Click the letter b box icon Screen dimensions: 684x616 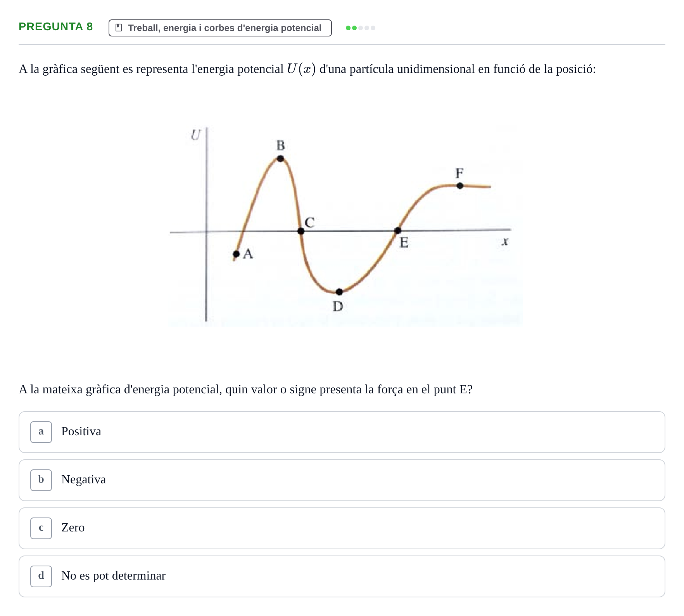(x=41, y=480)
